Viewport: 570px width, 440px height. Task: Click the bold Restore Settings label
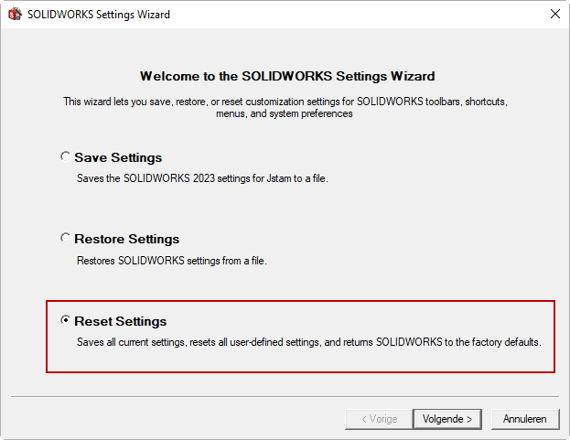point(127,239)
